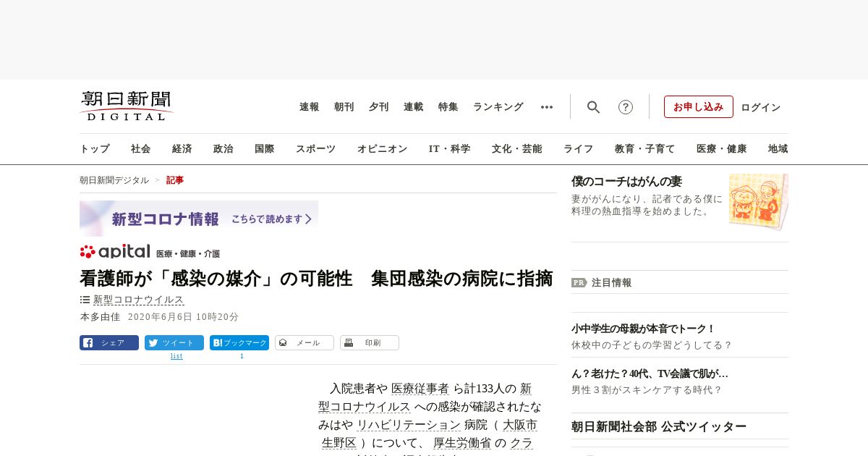Click the お申し込み button

[699, 107]
